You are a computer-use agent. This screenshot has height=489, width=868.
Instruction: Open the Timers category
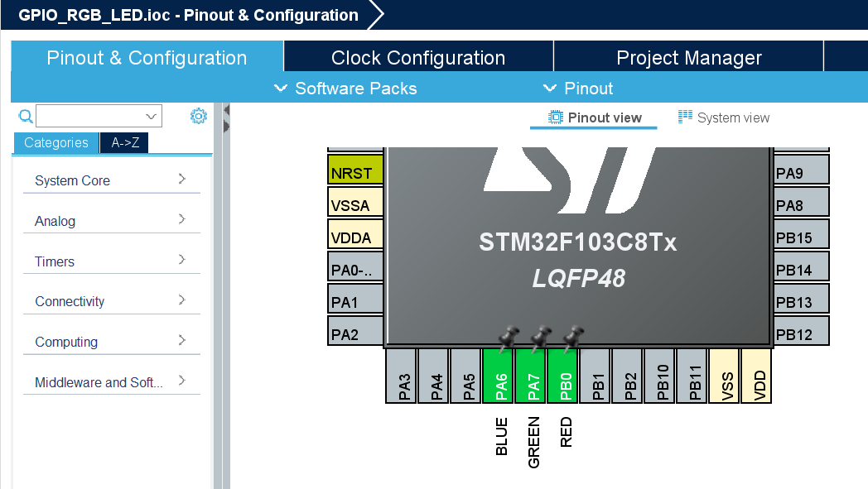[112, 261]
